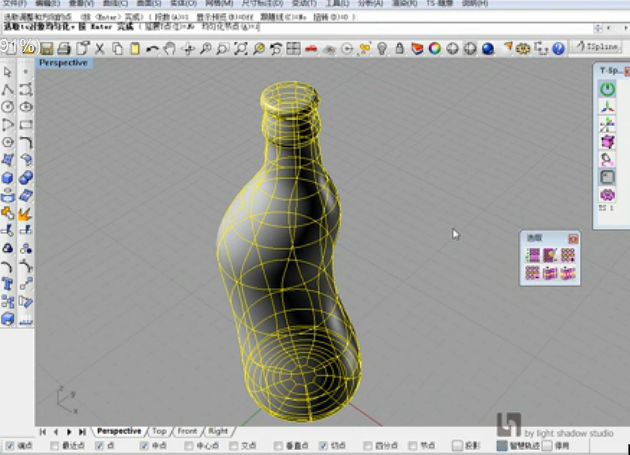
Task: Choose the arrow select tool in left toolbar
Action: click(x=8, y=71)
